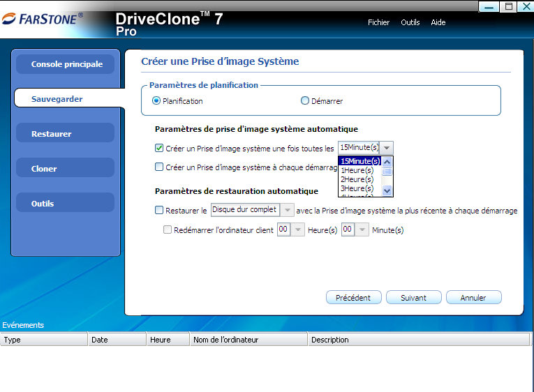Sort by Nom de l'ordinateur column

(249, 339)
